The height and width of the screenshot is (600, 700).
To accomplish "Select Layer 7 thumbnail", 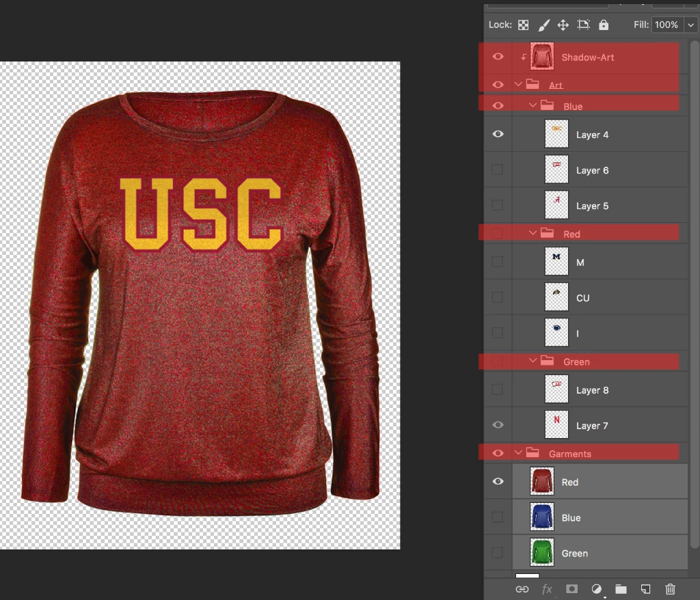I will (556, 424).
